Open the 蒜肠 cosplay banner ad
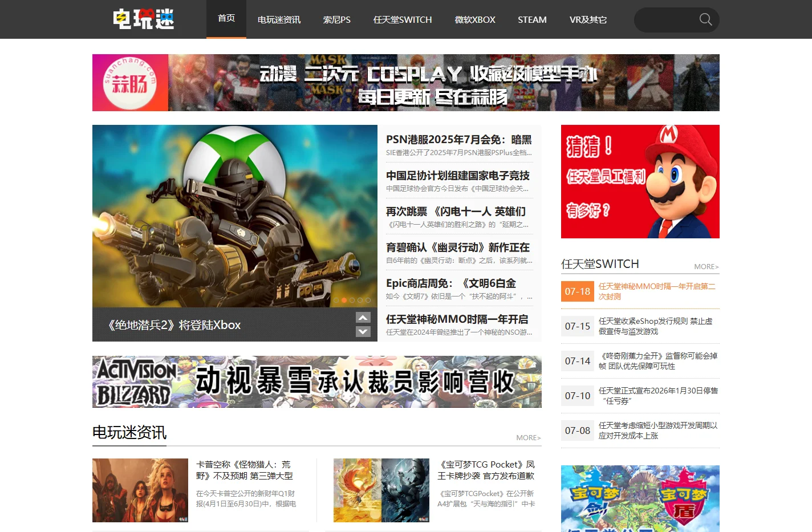812x532 pixels. click(406, 83)
